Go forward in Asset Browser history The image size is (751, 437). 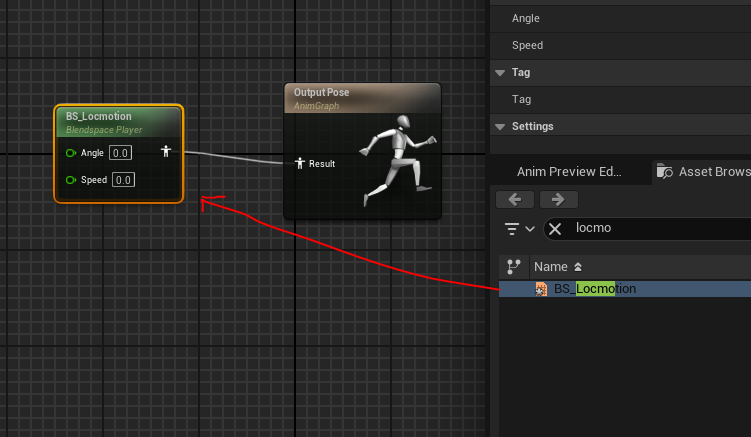558,199
